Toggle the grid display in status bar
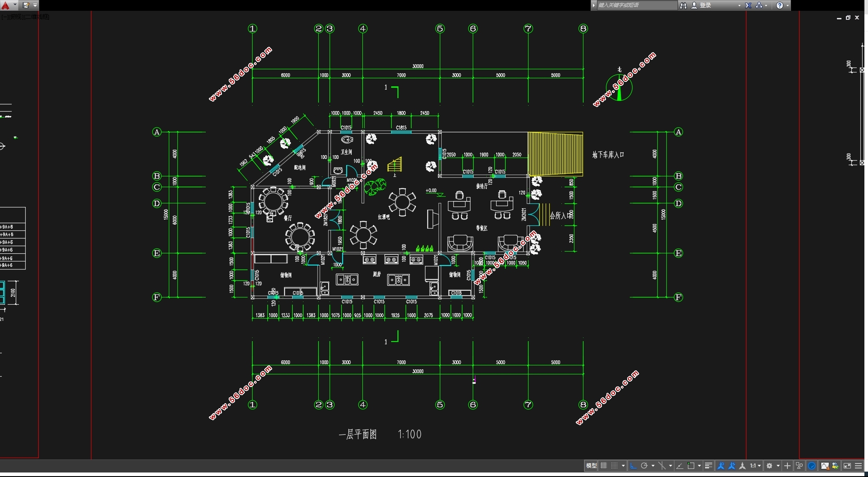Screen dimensions: 868x477 tap(604, 466)
